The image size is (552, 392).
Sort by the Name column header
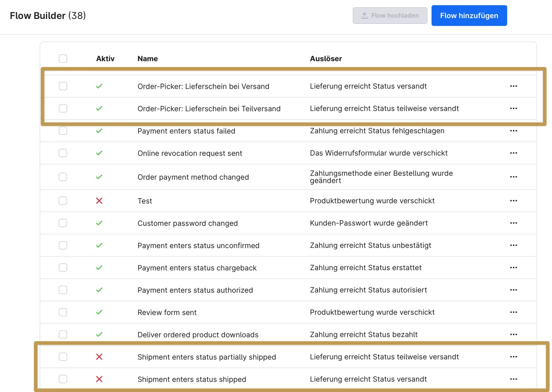pyautogui.click(x=148, y=59)
